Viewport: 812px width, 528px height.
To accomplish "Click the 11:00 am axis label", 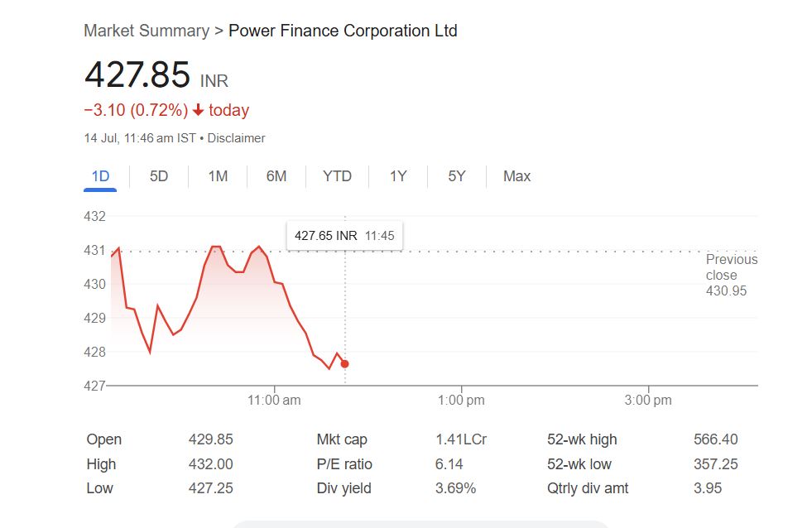I will click(274, 401).
